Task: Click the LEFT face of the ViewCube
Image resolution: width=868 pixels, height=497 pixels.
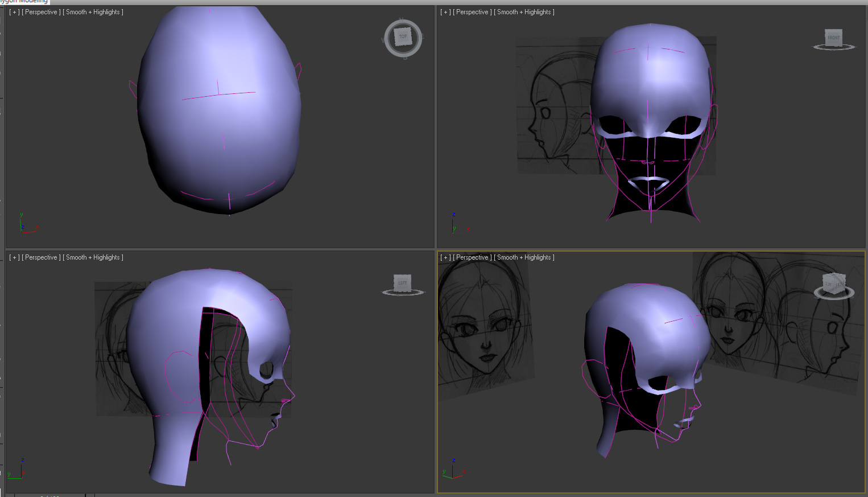Action: [403, 283]
